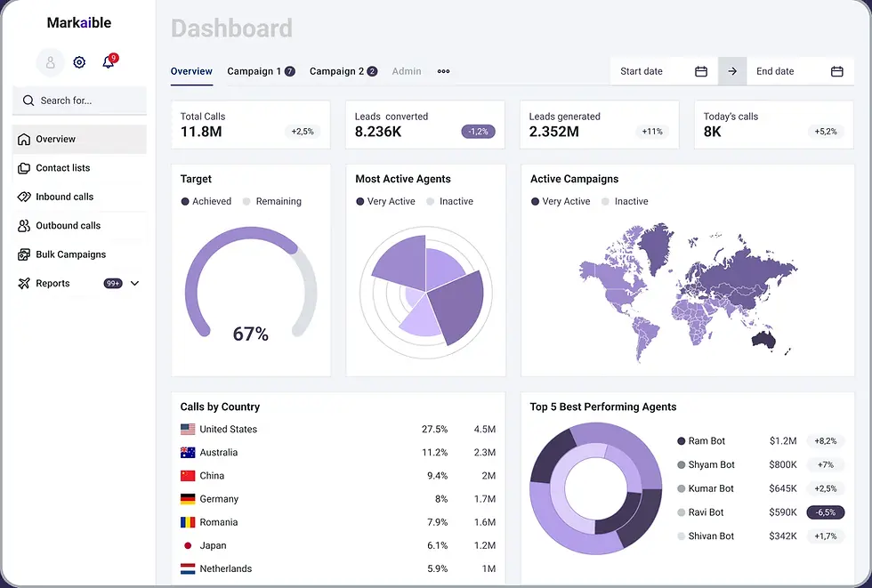Toggle Inactive legend in Active Campaigns
This screenshot has width=872, height=588.
coord(625,201)
